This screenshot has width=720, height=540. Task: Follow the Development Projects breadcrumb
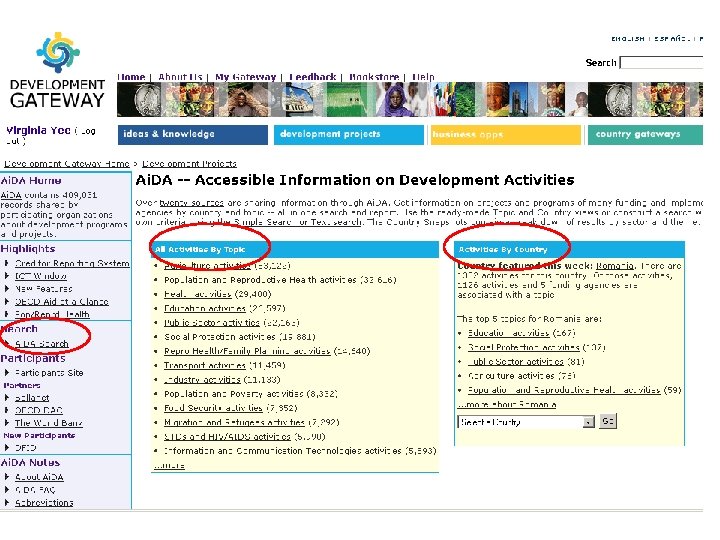click(x=189, y=163)
